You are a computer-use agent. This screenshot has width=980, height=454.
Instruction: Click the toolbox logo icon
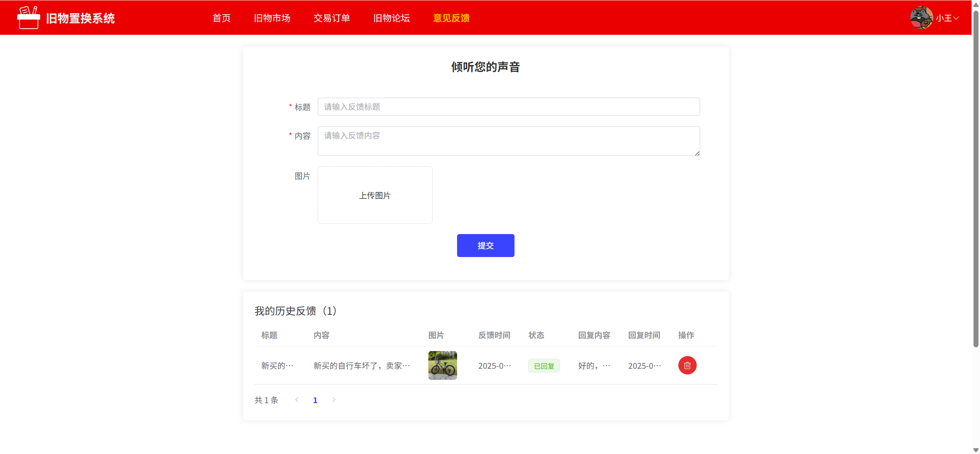pyautogui.click(x=28, y=18)
